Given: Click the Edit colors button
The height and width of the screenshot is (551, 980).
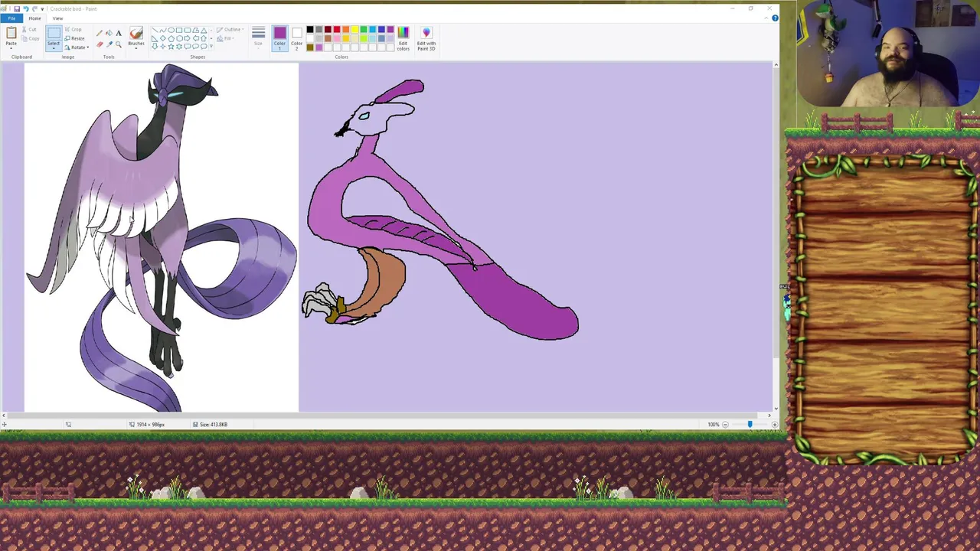Looking at the screenshot, I should (403, 38).
